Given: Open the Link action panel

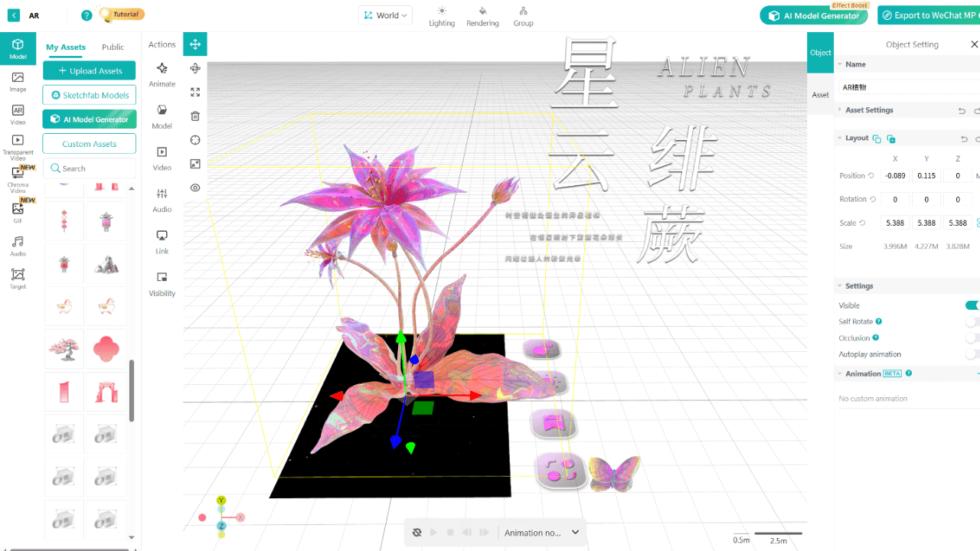Looking at the screenshot, I should [162, 240].
